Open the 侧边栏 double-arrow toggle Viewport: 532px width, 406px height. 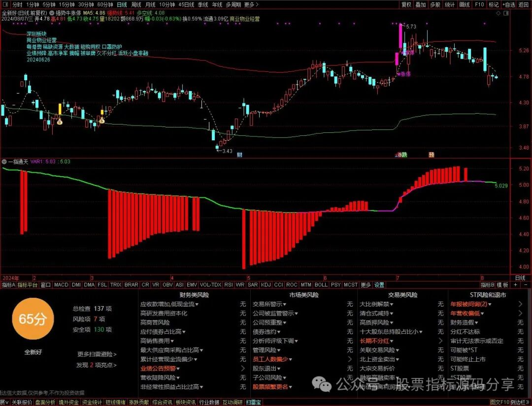(x=520, y=403)
